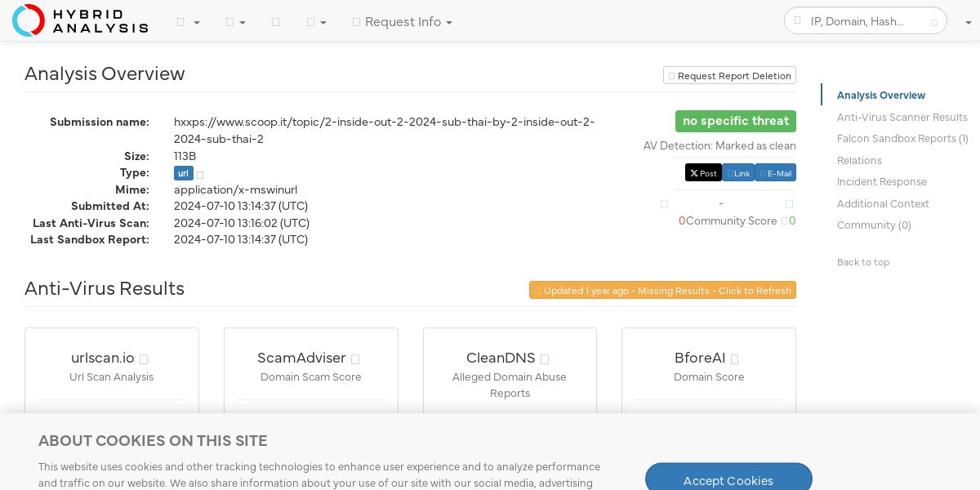Click the E-Mail share button
Viewport: 980px width, 490px height.
point(775,173)
